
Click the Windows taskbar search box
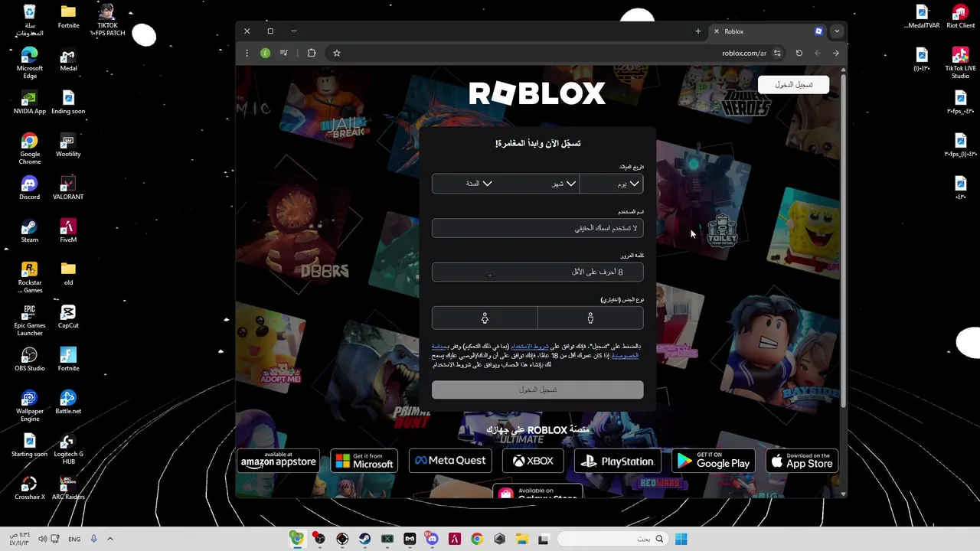(612, 539)
